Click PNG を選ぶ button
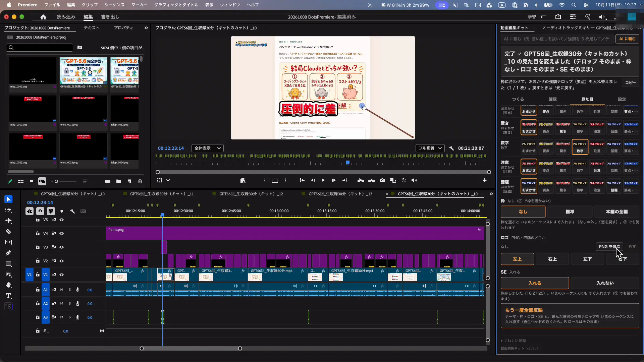Image resolution: width=644 pixels, height=362 pixels. [609, 247]
